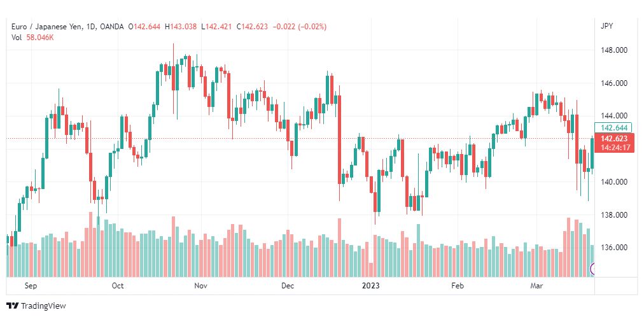This screenshot has width=644, height=317.
Task: Click the Oct label on time axis
Action: click(118, 286)
